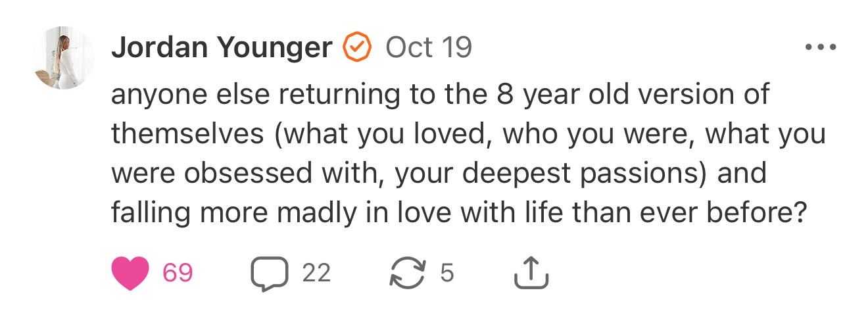Restack the post using the circular arrows icon

tap(408, 273)
